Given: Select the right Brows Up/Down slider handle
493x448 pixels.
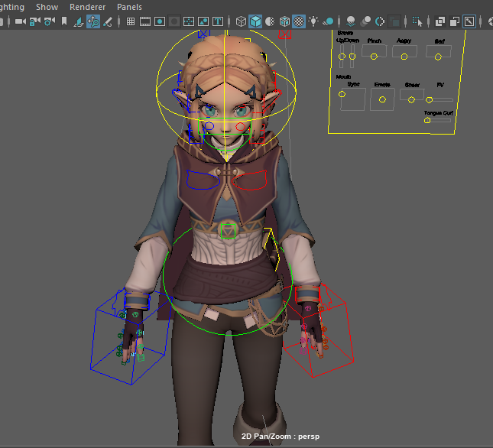Looking at the screenshot, I should pyautogui.click(x=352, y=57).
